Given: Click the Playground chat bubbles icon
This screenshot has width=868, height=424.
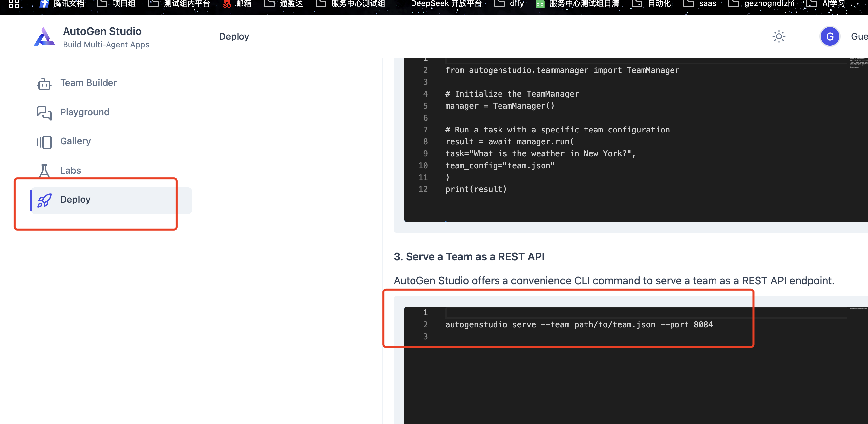Looking at the screenshot, I should coord(44,112).
